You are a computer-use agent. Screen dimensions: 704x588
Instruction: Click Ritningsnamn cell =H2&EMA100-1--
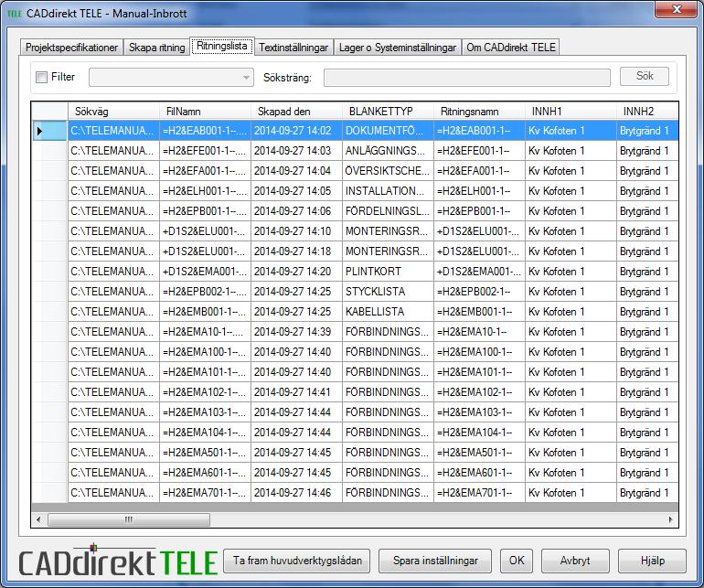[x=479, y=352]
